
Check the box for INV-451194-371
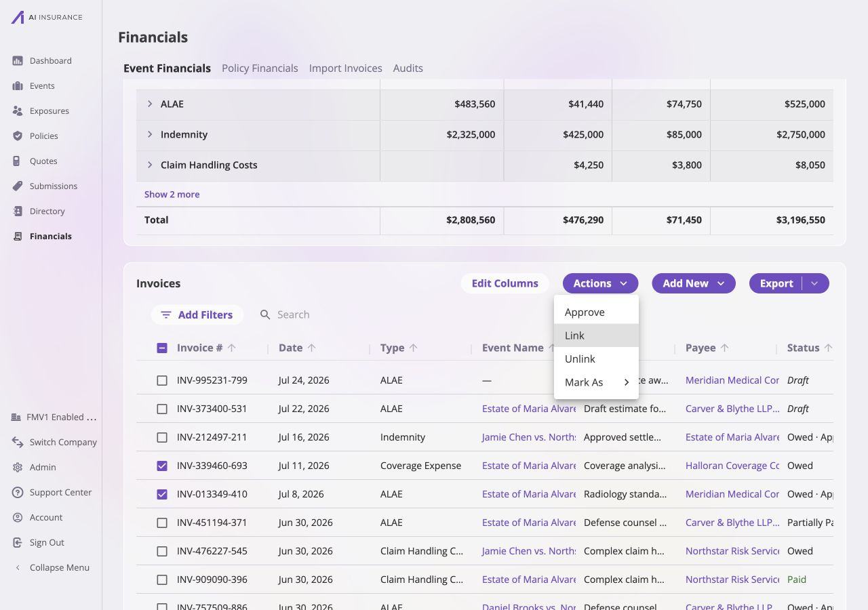(x=162, y=523)
